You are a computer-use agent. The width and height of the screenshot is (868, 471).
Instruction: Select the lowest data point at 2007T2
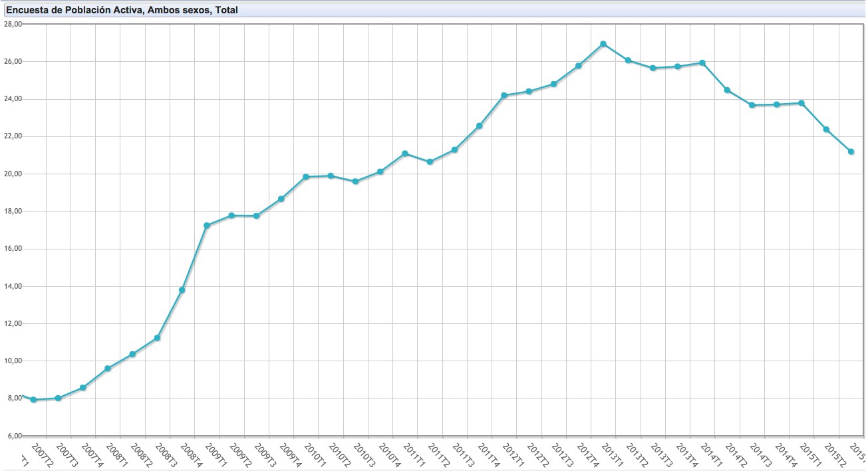coord(33,400)
